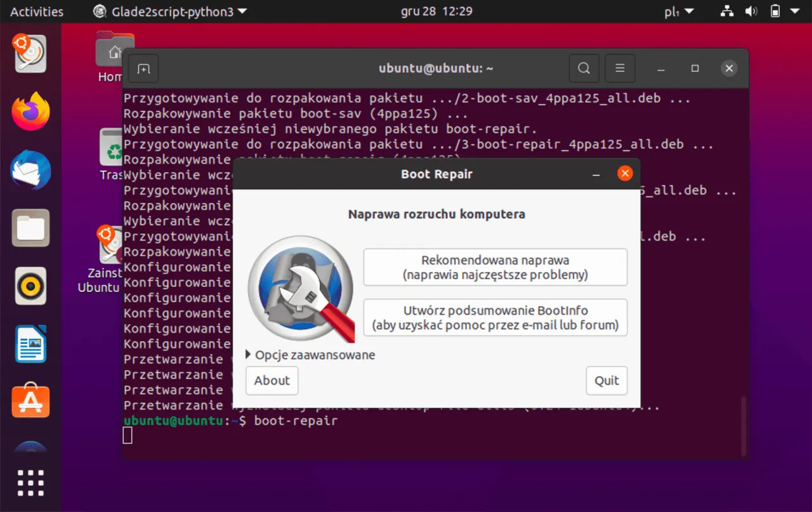Viewport: 812px width, 512px height.
Task: Open the terminal hamburger menu
Action: click(620, 68)
